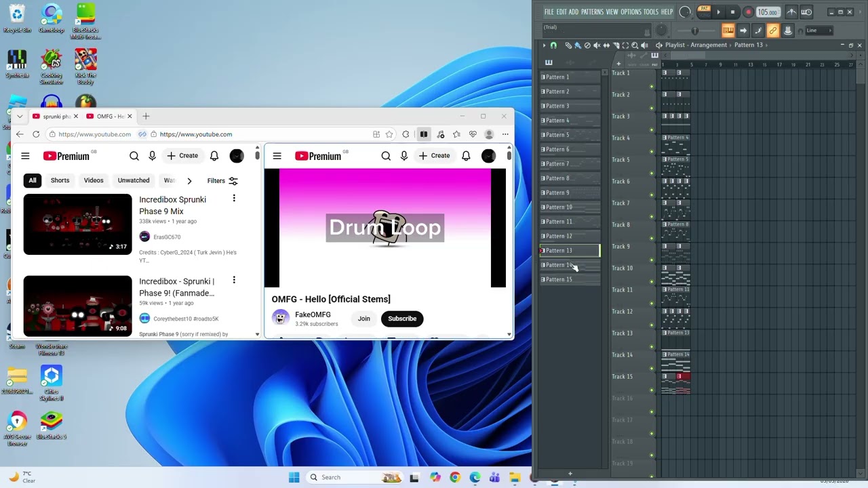Toggle the Track 3 mute LED

tap(652, 130)
